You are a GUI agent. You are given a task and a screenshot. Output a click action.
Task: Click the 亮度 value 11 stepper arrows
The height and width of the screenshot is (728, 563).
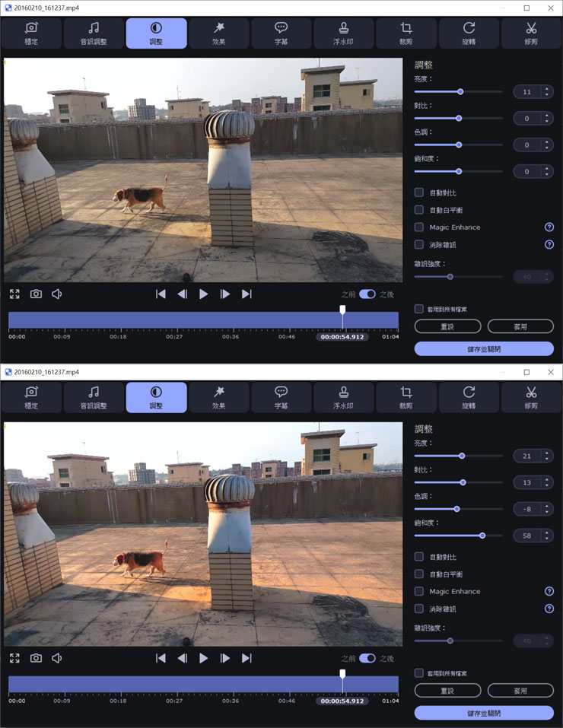(x=547, y=92)
